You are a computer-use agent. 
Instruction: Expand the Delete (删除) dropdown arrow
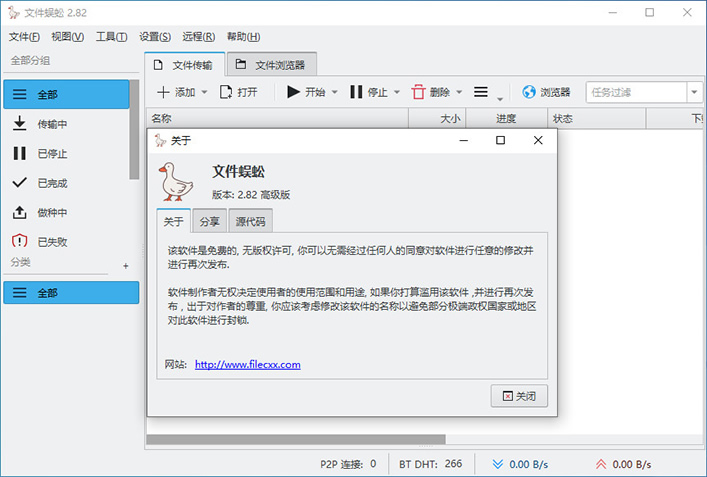[x=459, y=92]
